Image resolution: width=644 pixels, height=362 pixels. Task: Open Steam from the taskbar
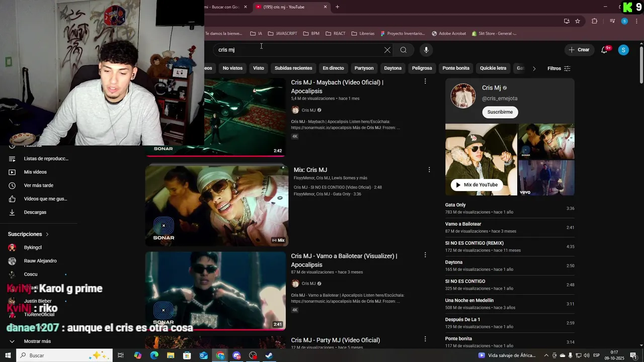(269, 355)
